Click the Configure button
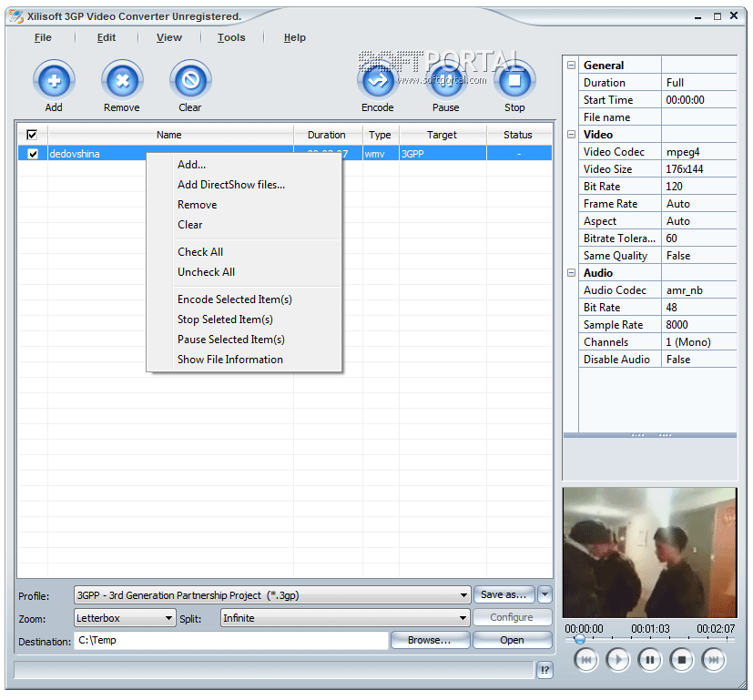 512,617
